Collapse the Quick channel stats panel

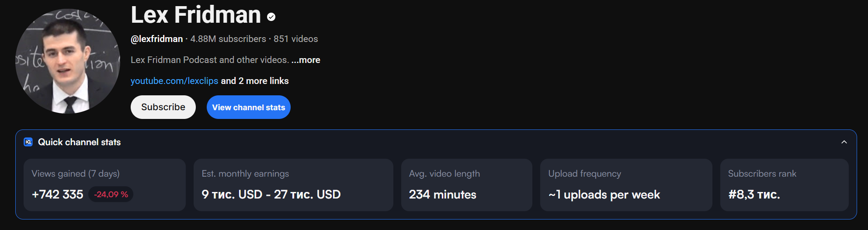(x=844, y=142)
